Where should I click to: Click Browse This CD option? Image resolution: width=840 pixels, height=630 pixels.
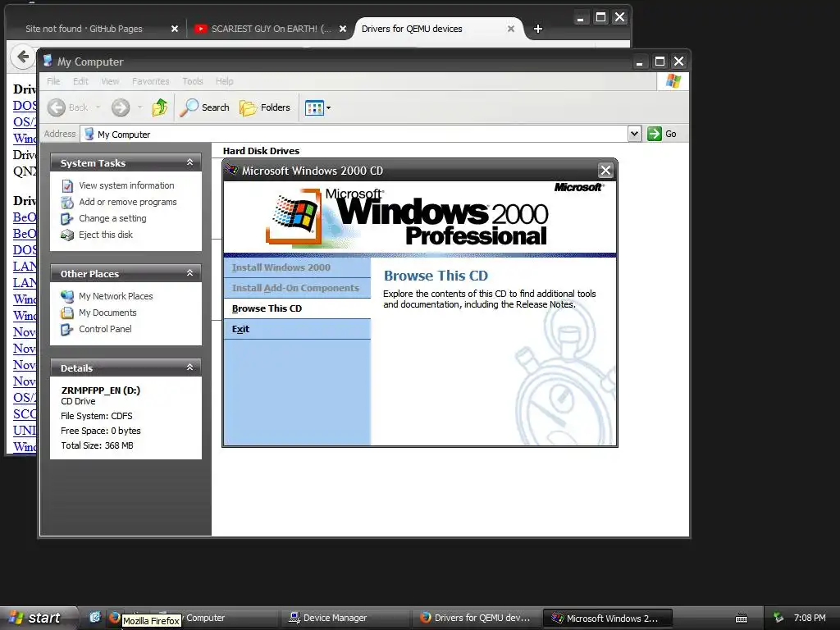(297, 308)
